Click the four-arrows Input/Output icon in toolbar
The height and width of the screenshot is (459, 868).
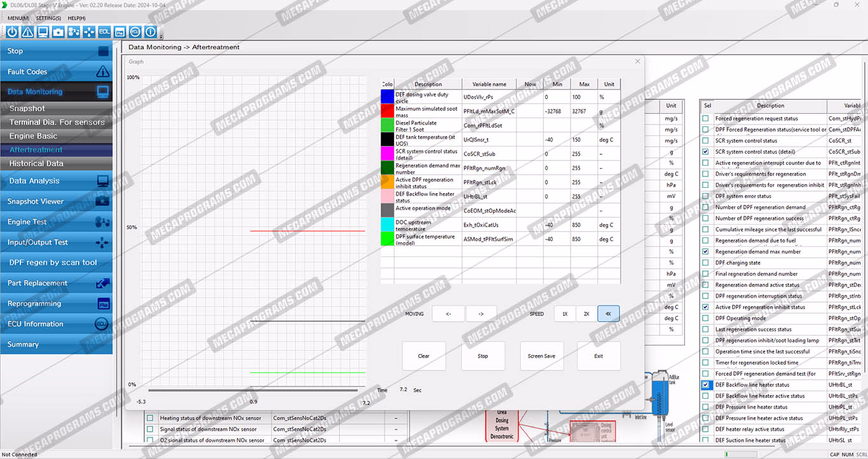pyautogui.click(x=89, y=32)
